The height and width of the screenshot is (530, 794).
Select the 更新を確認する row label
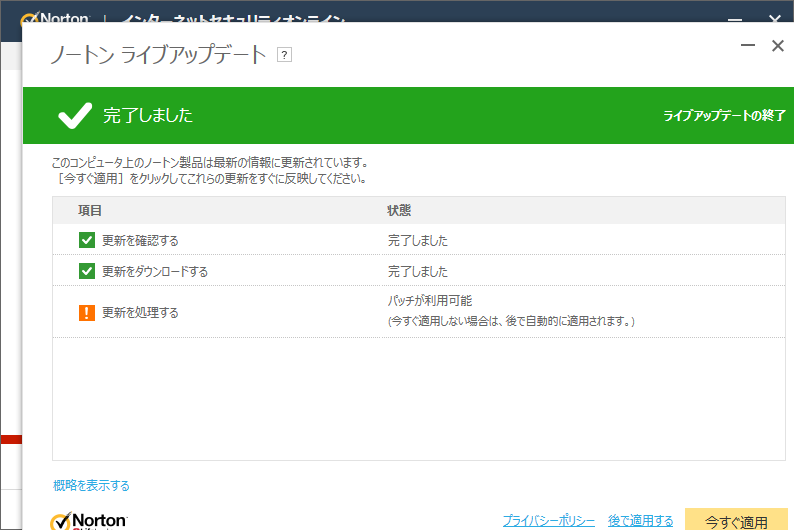(140, 240)
